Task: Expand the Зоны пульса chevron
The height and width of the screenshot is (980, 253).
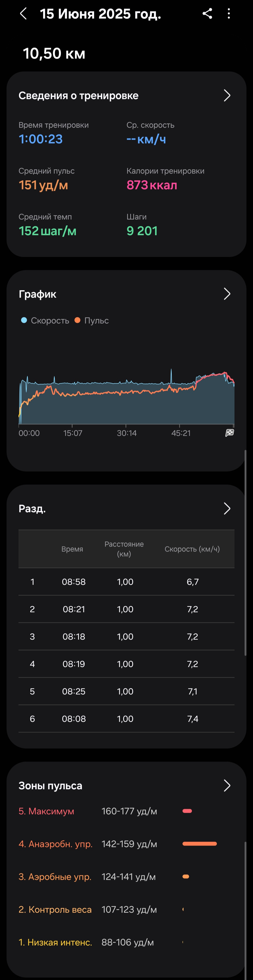Action: pos(227,786)
